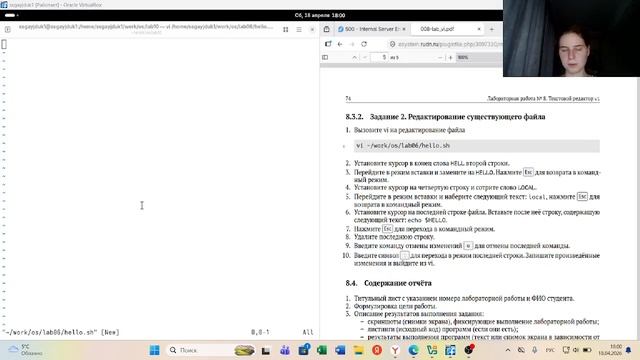This screenshot has height=360, width=640.
Task: Open the weather widget on the taskbar
Action: [25, 350]
